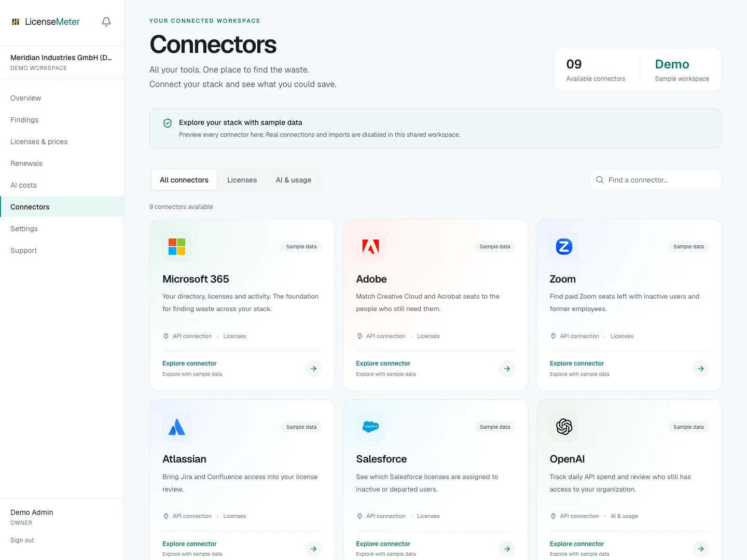Open Settings in sidebar
The image size is (747, 560).
[x=62, y=229]
